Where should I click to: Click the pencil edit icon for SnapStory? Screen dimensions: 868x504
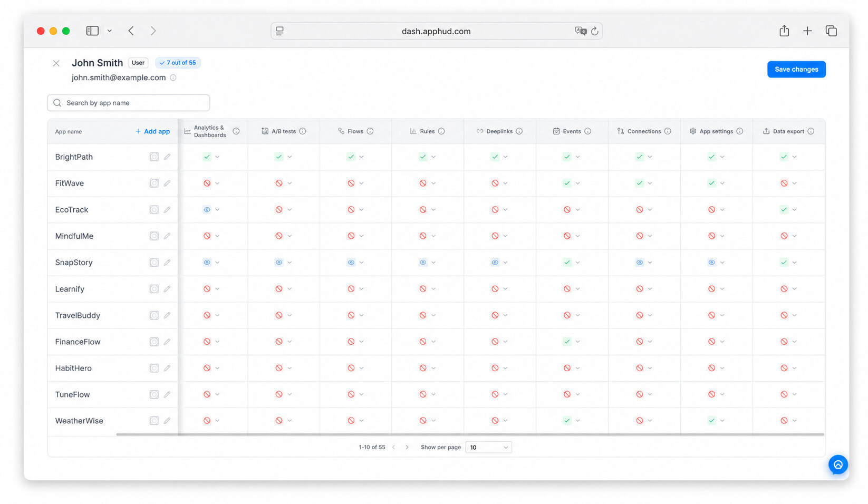(x=167, y=263)
